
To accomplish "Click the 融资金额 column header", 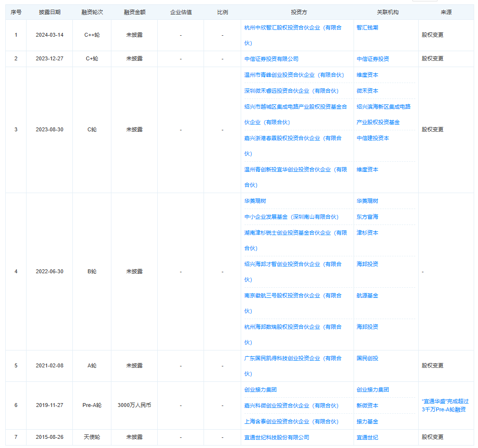I will 135,12.
